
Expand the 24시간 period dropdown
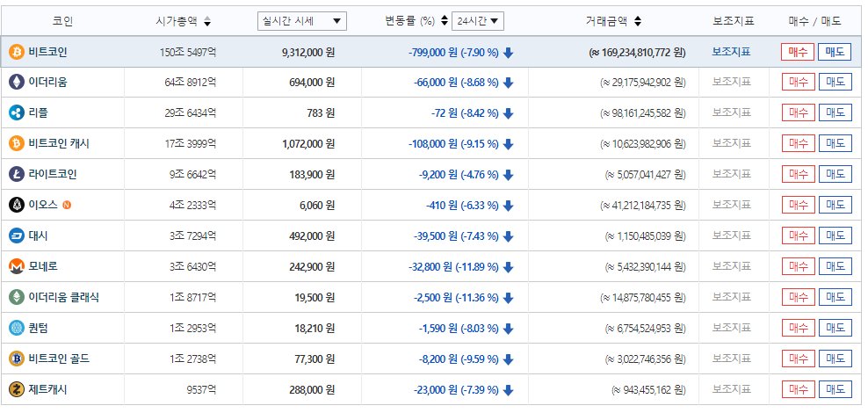click(x=478, y=21)
